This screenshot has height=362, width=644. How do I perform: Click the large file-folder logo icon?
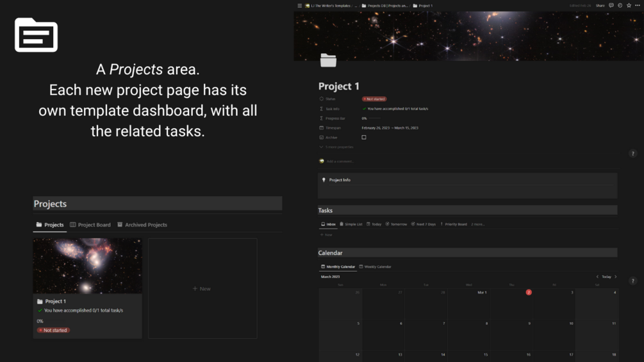36,35
